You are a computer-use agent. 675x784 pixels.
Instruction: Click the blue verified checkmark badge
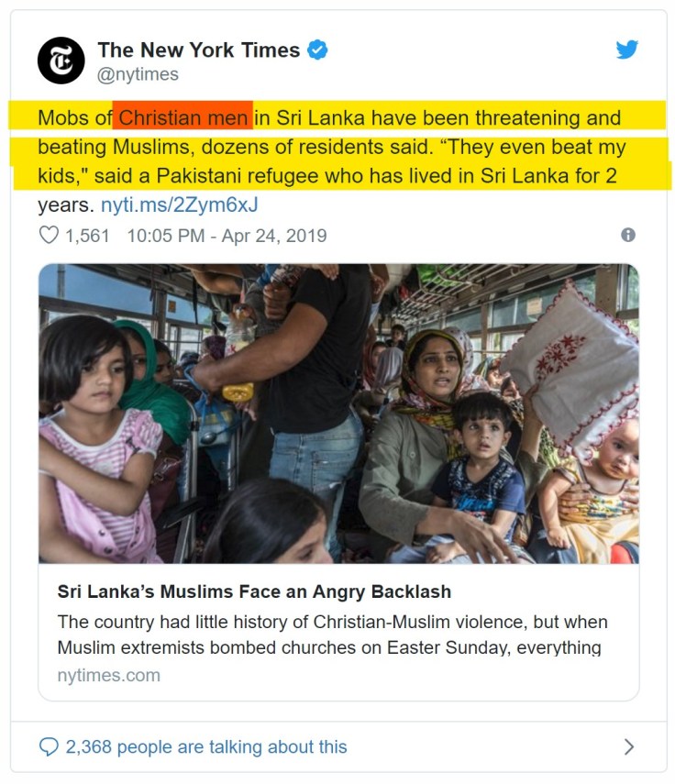(x=317, y=50)
